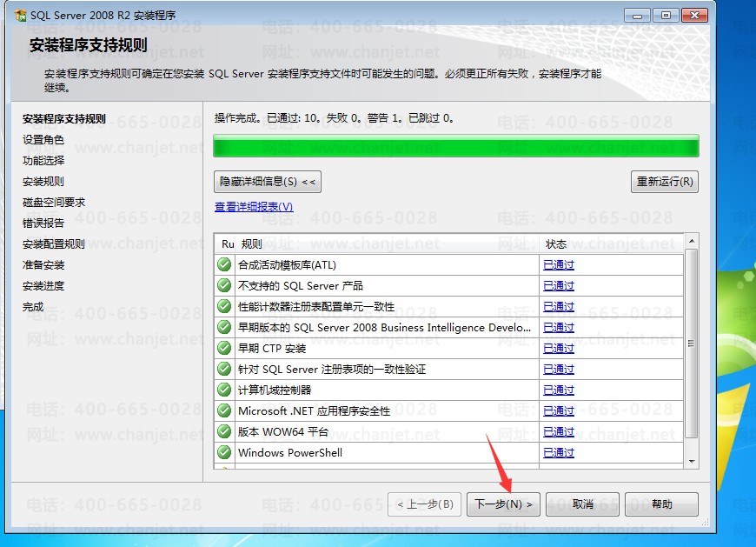Click the check icon for 计算机域控制器

coord(224,390)
